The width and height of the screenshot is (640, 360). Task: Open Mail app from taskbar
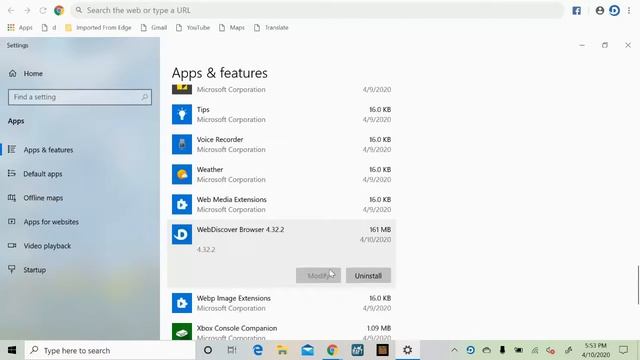[x=307, y=350]
